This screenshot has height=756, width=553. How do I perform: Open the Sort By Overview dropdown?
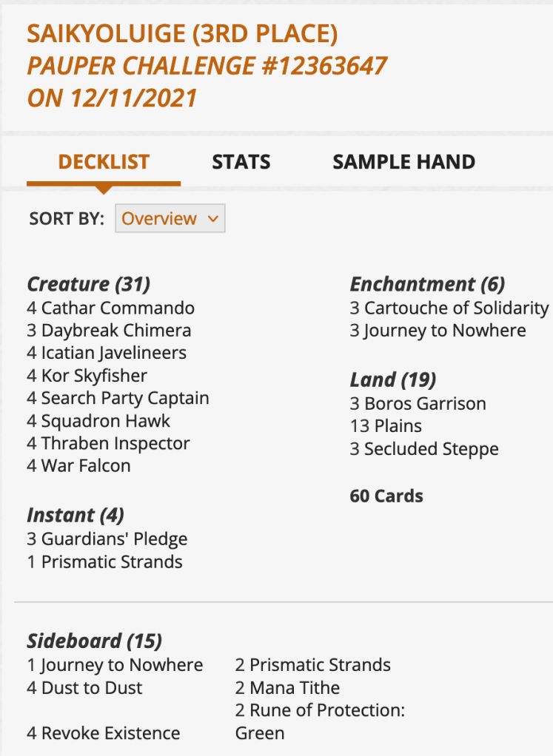[x=170, y=219]
